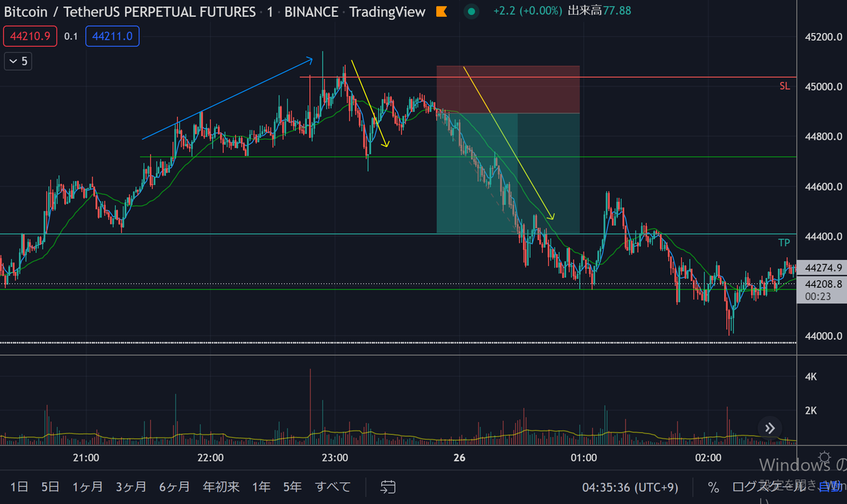Screen dimensions: 847x504
Task: Click the red stop-loss zone of position
Action: (507, 90)
